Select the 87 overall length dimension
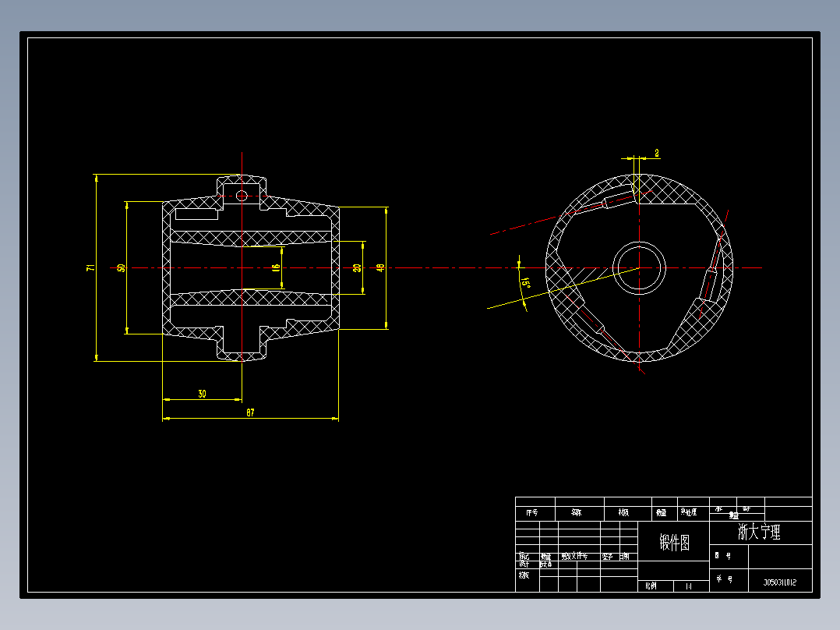 pyautogui.click(x=250, y=412)
